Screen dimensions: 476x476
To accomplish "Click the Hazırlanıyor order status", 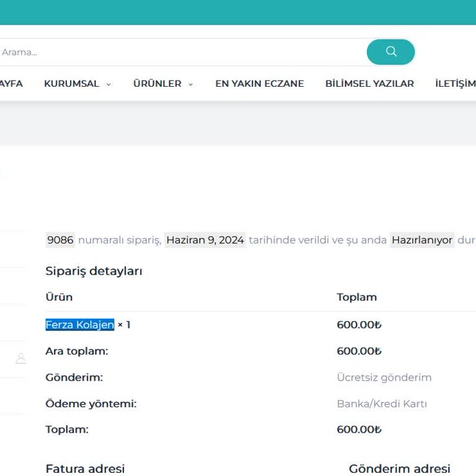I will (422, 240).
